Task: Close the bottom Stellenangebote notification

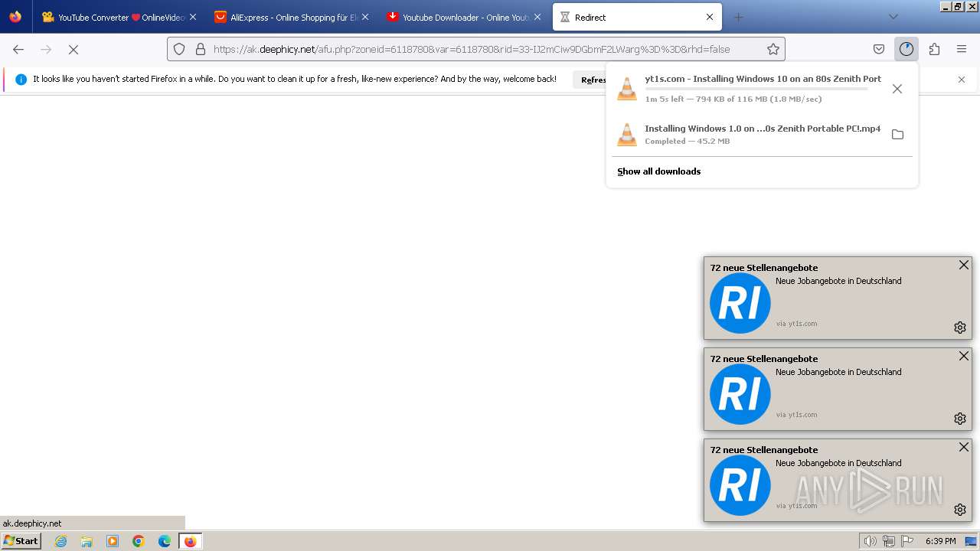Action: (964, 447)
